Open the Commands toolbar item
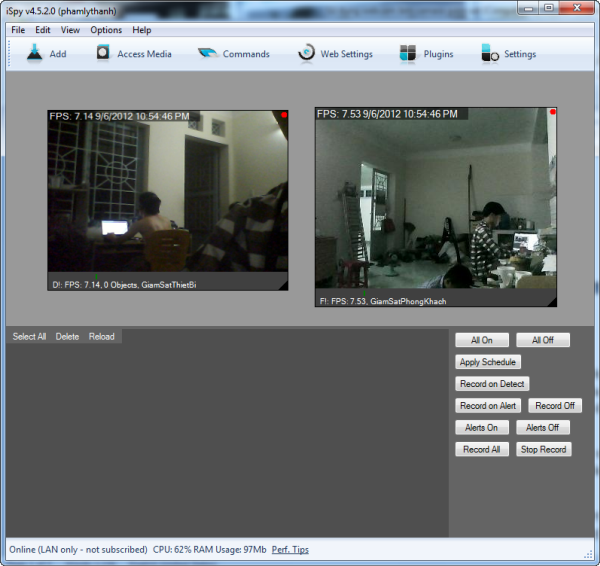Image resolution: width=600 pixels, height=566 pixels. pyautogui.click(x=234, y=54)
